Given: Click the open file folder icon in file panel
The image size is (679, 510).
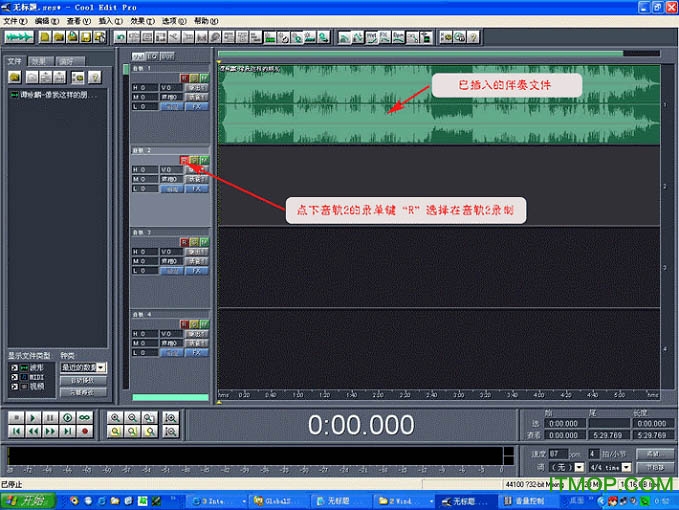Looking at the screenshot, I should pos(13,76).
